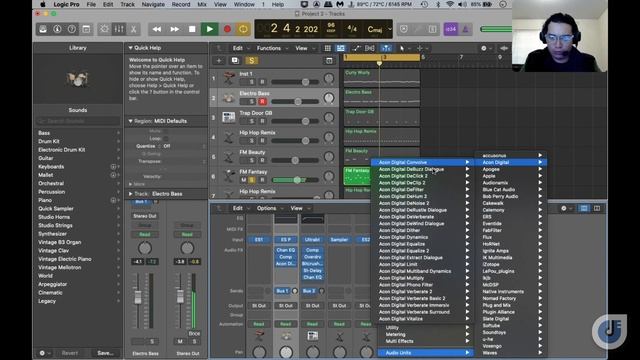Mute the Stereo Out channel strip
Image resolution: width=640 pixels, height=360 pixels.
click(180, 341)
